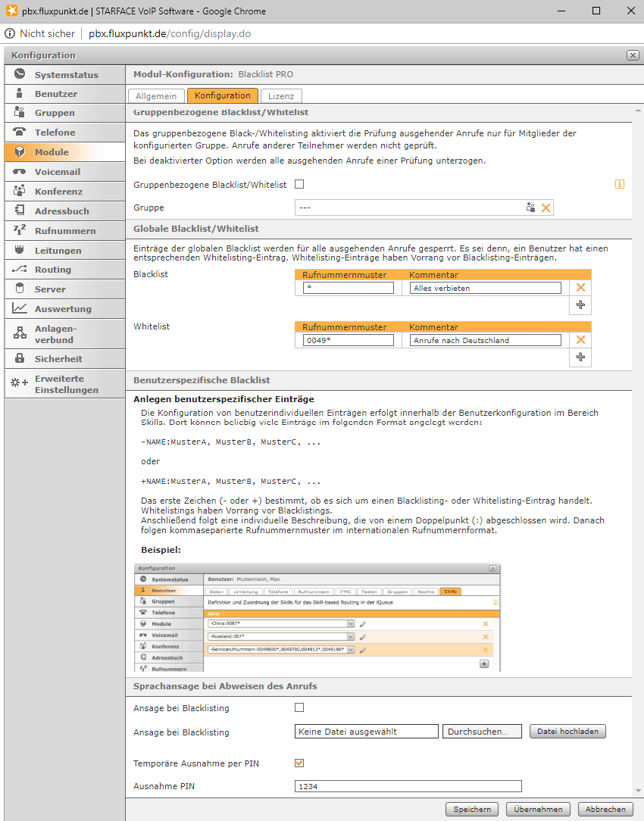644x821 pixels.
Task: Tick the 'Ansage bei Blacklisting' checkbox
Action: 299,707
